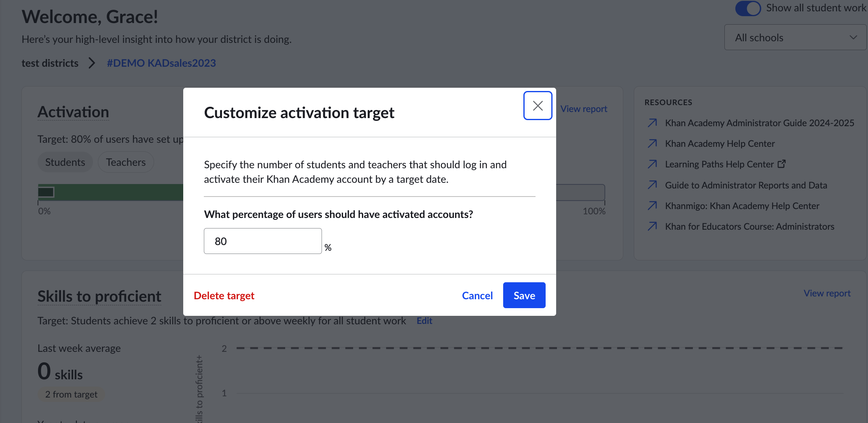This screenshot has width=868, height=423.
Task: Save the activation target
Action: point(524,295)
